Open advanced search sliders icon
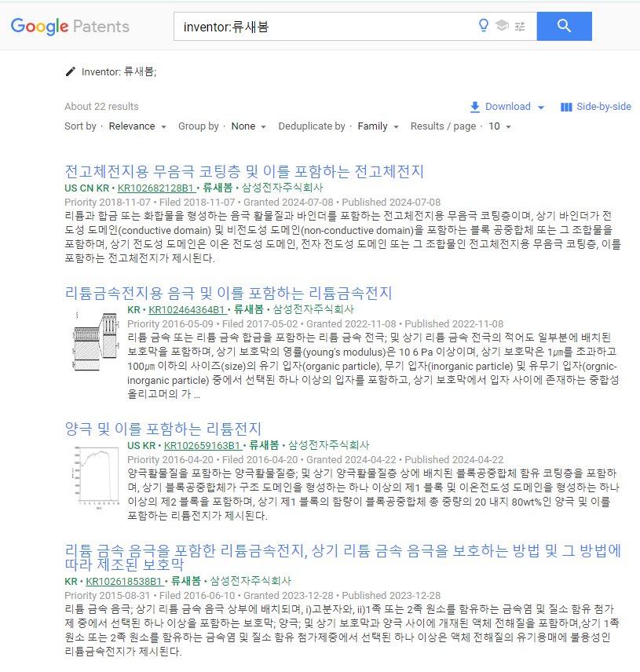 coord(520,27)
